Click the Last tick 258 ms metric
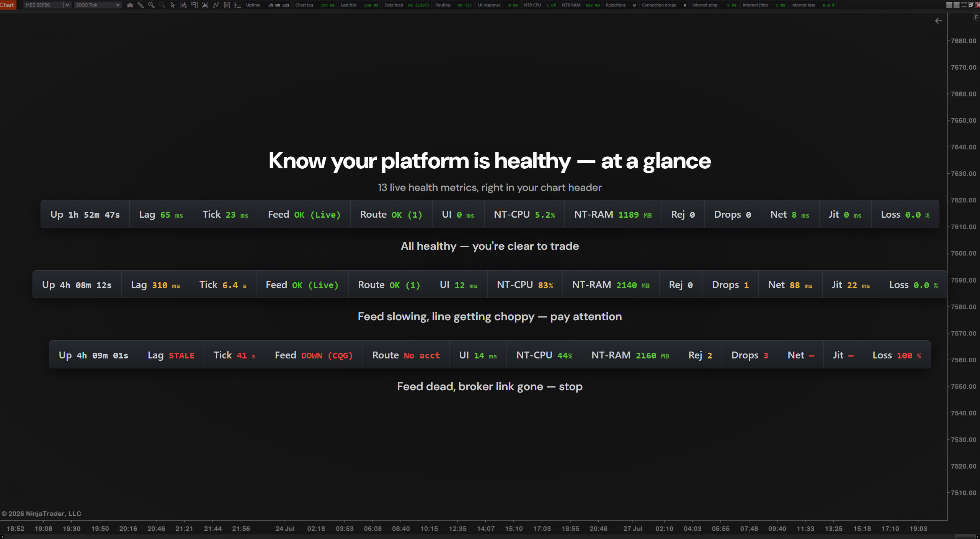Screen dimensions: 980x539 tap(359, 5)
